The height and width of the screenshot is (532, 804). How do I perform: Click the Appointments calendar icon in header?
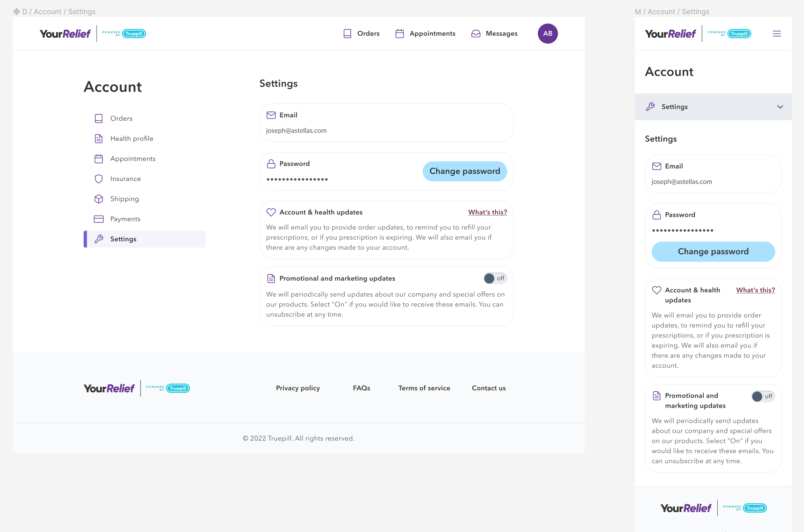(x=400, y=33)
